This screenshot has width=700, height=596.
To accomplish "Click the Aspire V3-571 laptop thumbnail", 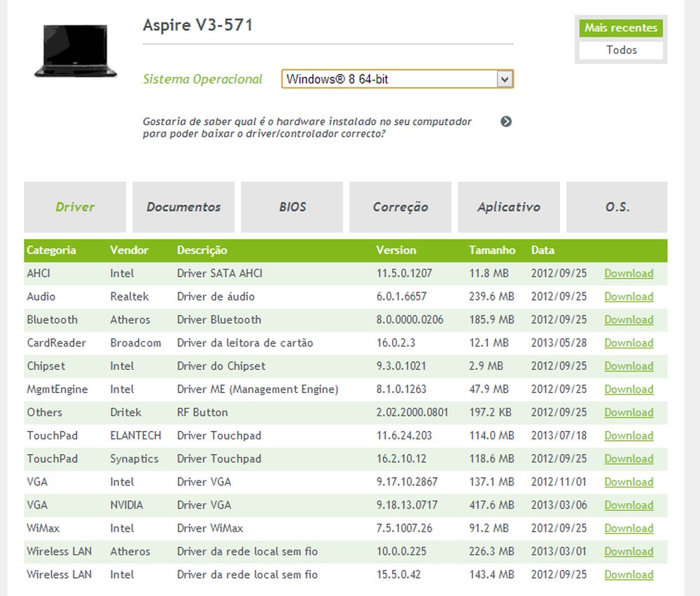I will tap(75, 50).
